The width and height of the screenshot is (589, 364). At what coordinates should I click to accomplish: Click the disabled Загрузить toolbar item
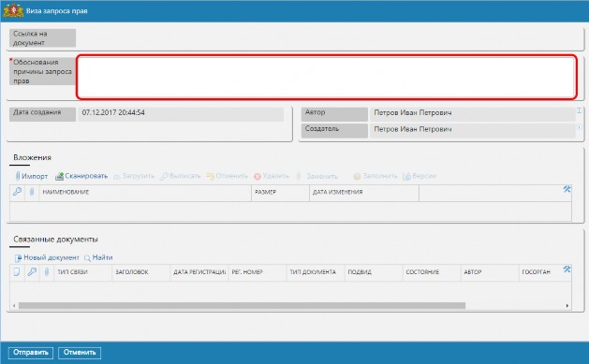tap(134, 176)
